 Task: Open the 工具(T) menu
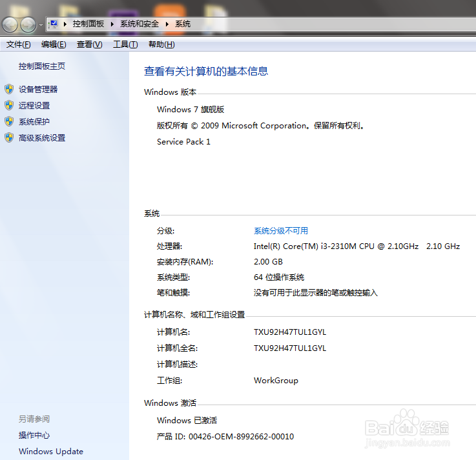tap(125, 45)
